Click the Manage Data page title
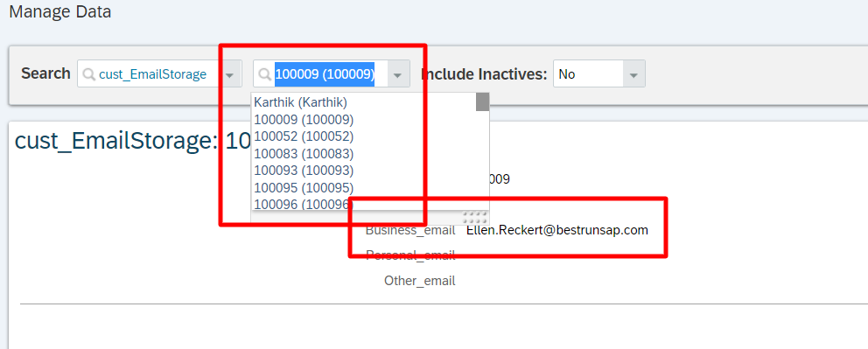868x349 pixels. (x=60, y=11)
